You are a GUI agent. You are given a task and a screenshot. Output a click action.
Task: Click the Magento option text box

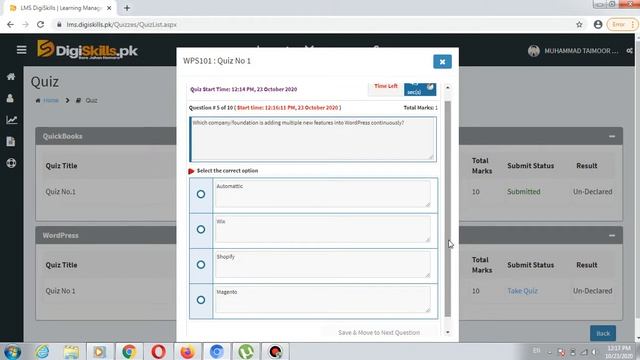click(323, 300)
